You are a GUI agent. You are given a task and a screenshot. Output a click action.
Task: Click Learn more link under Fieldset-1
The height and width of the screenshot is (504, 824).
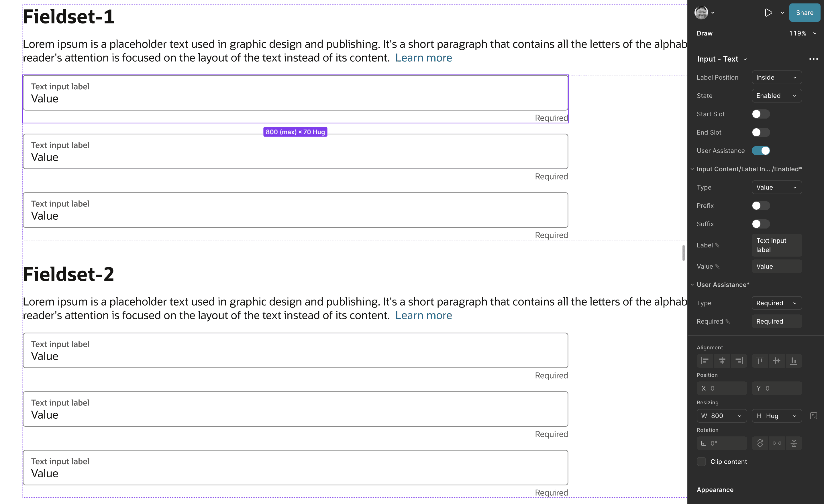(x=423, y=58)
